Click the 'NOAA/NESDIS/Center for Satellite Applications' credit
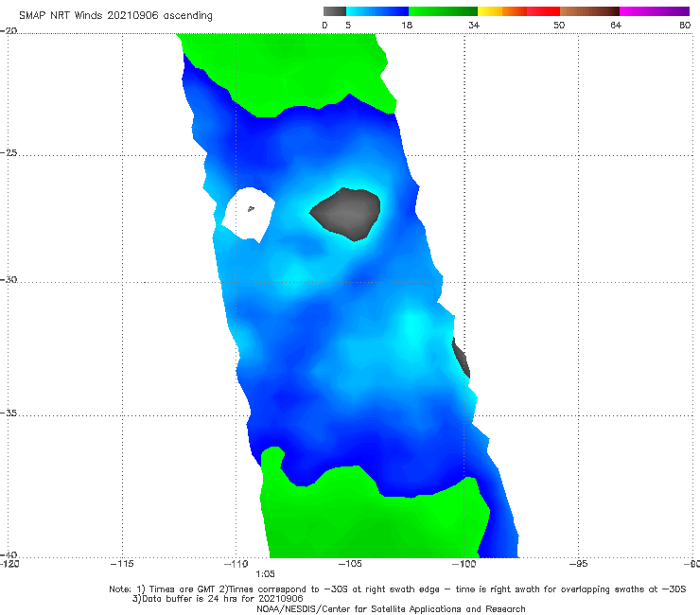This screenshot has height=615, width=700. (391, 609)
